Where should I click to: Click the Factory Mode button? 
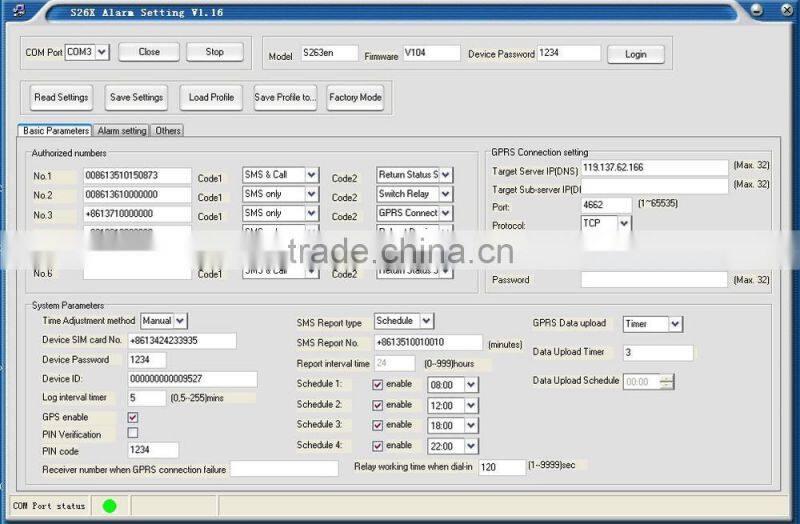click(x=355, y=97)
